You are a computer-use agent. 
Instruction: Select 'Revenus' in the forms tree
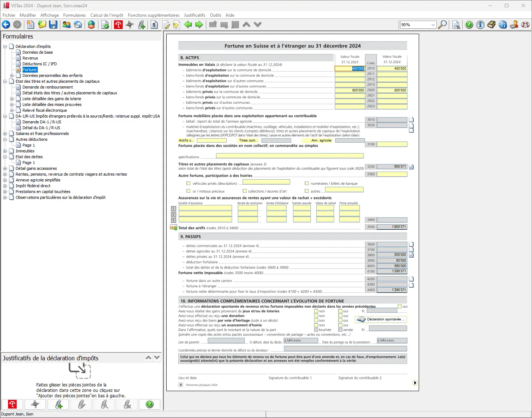(x=30, y=58)
